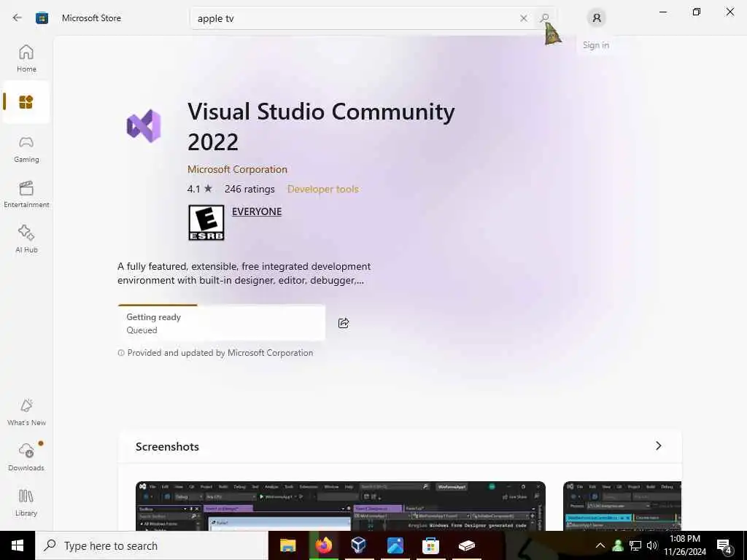The height and width of the screenshot is (560, 747).
Task: Click the Microsoft Store logo icon
Action: coord(42,18)
